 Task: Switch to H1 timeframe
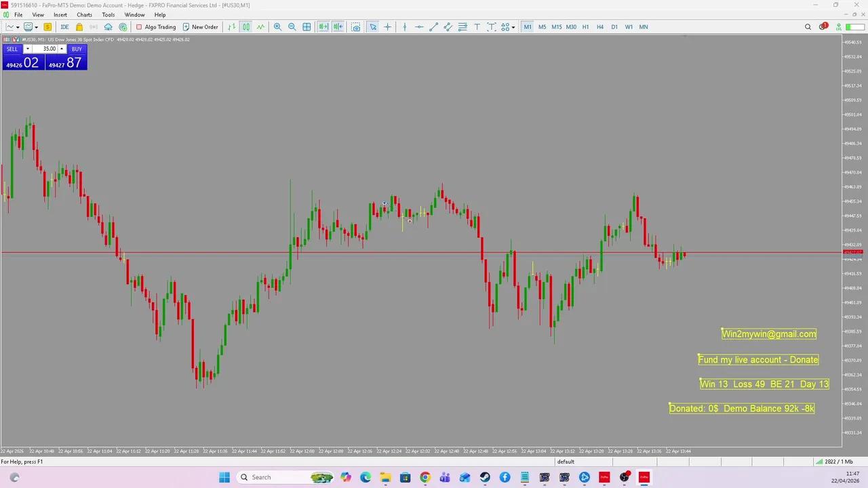click(x=585, y=27)
